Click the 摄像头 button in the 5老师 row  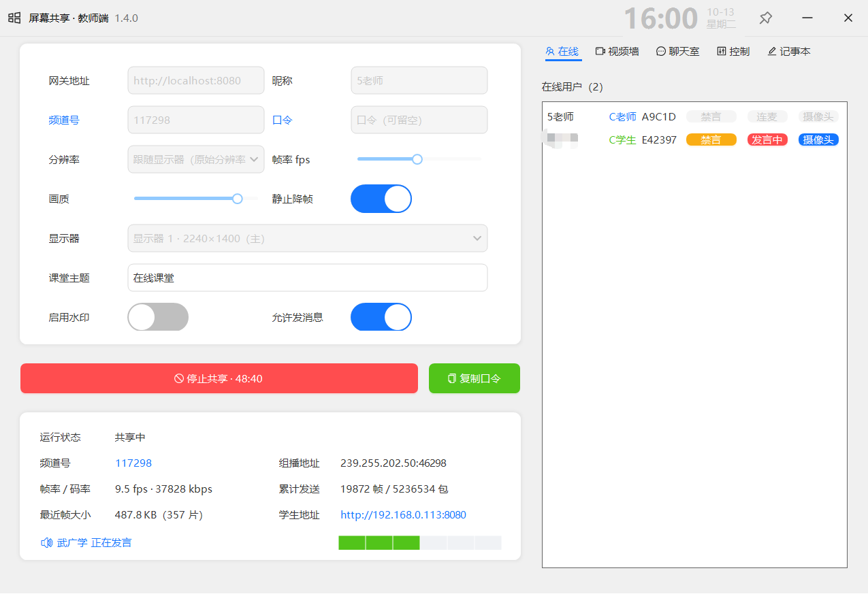[818, 116]
